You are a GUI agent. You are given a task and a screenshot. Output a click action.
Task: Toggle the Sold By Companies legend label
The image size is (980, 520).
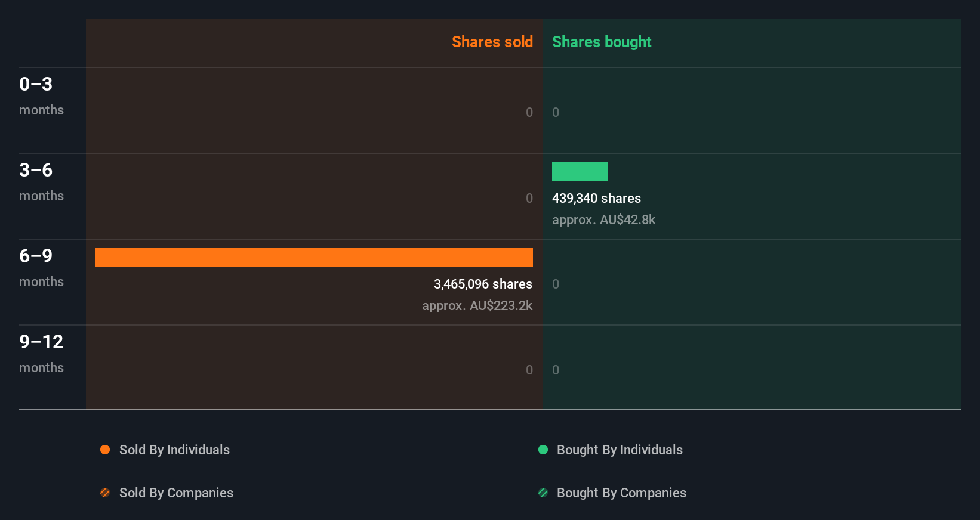[176, 493]
